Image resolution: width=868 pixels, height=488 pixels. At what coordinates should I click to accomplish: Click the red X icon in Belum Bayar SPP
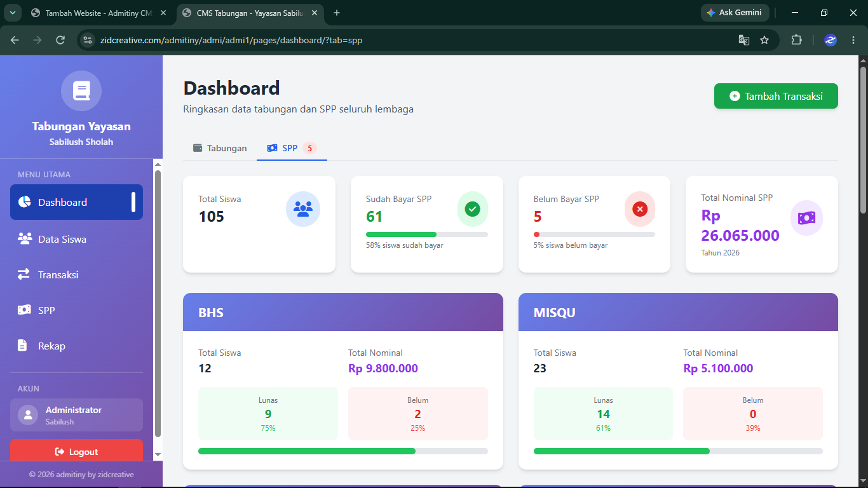pos(640,209)
